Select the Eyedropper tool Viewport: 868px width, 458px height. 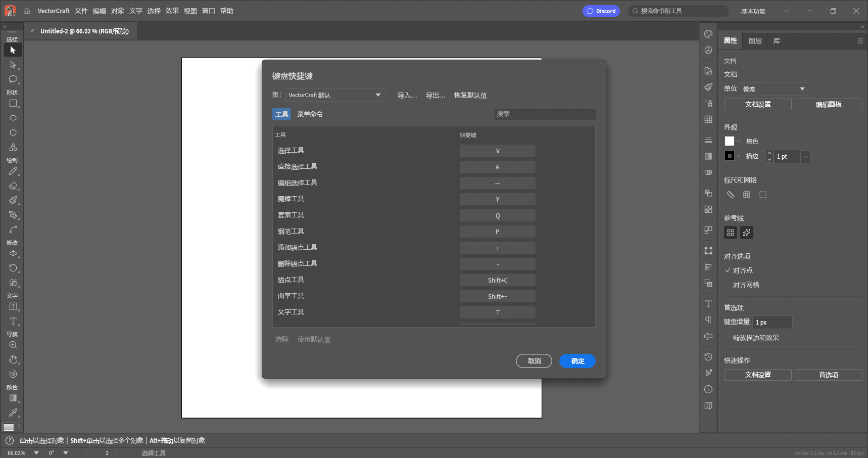tap(13, 413)
